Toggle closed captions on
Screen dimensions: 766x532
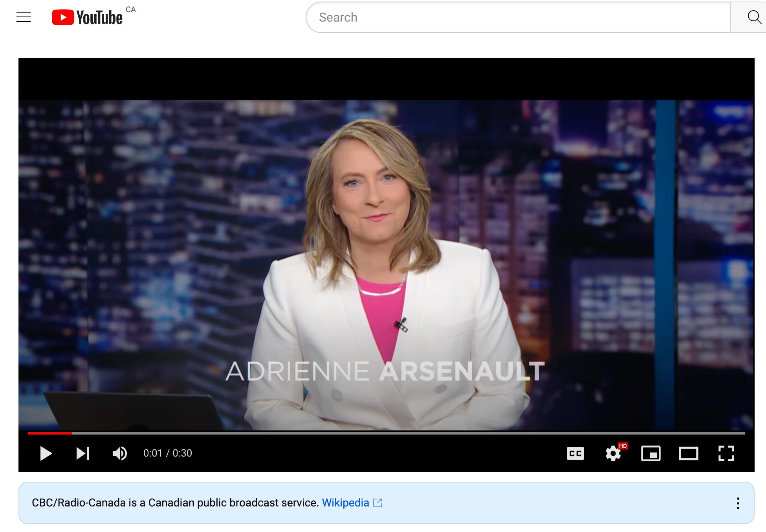point(575,453)
